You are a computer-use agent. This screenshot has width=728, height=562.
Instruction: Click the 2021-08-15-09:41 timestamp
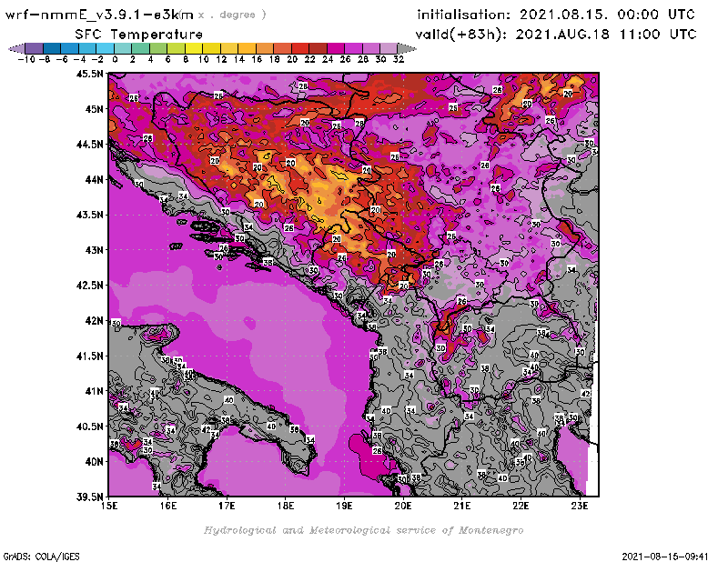pos(665,557)
